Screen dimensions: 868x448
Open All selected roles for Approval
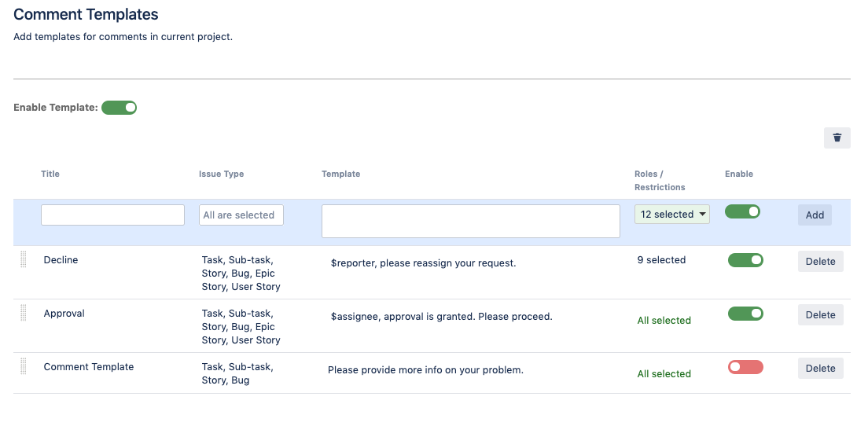(664, 320)
